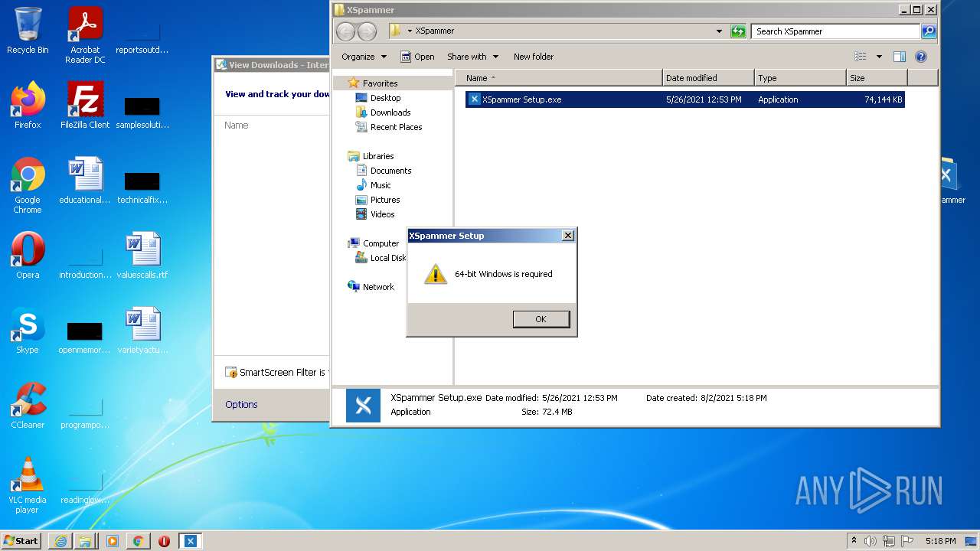980x551 pixels.
Task: Select Desktop in navigation pane
Action: [x=385, y=98]
